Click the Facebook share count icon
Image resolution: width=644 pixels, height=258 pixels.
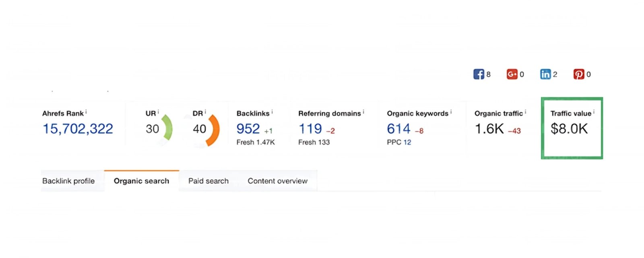click(x=479, y=74)
